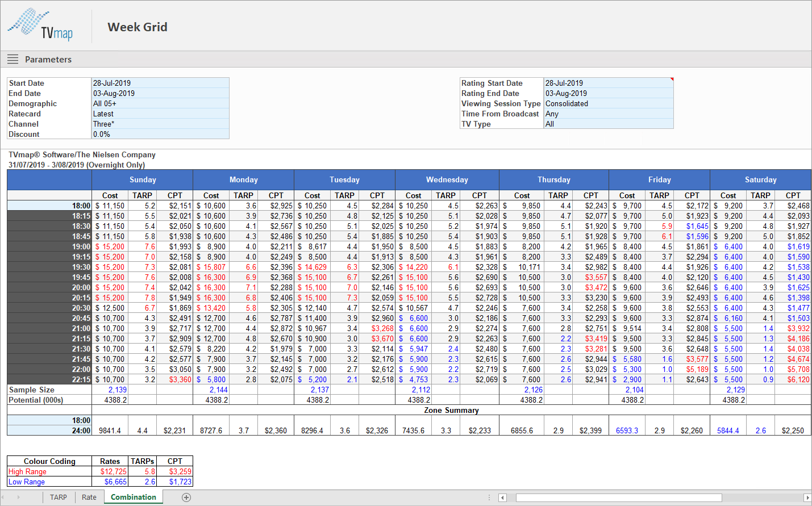Select the Rating Start Date cell
The image size is (812, 506).
[x=609, y=83]
